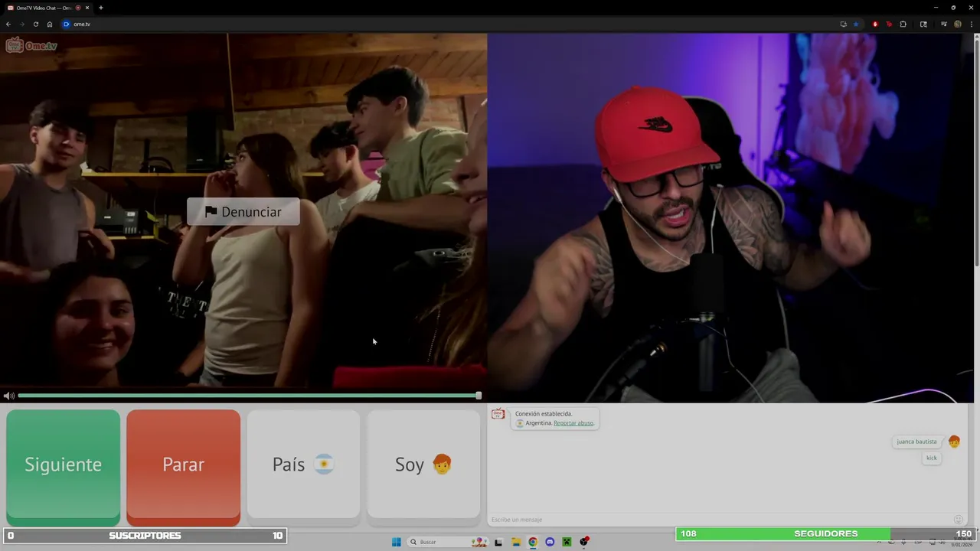
Task: Click the camera site info icon
Action: coord(66,24)
